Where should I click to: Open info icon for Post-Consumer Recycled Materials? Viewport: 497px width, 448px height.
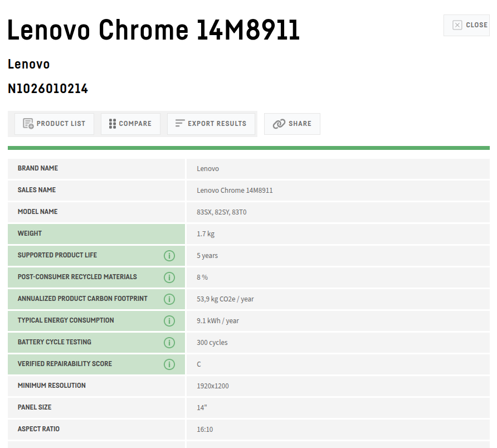[169, 277]
